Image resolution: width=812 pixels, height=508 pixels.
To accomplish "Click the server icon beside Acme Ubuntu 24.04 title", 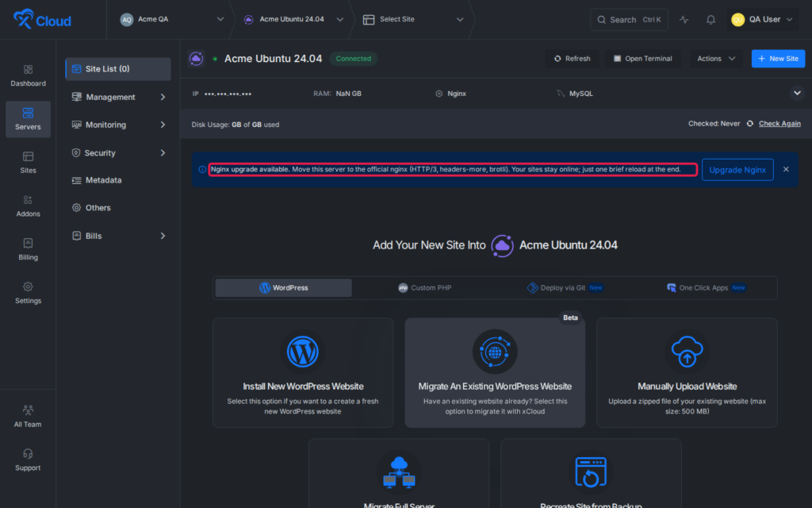I will point(197,59).
